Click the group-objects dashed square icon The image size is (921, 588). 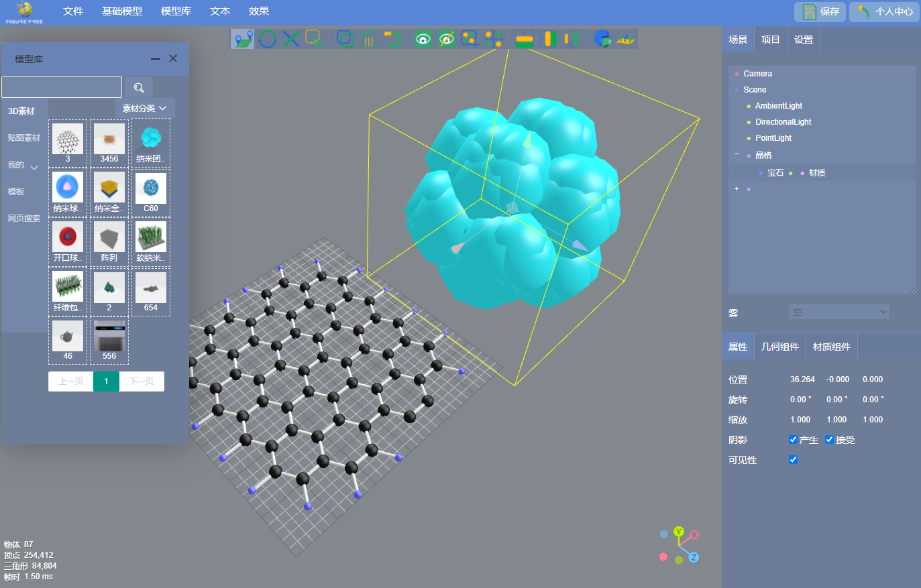pos(469,39)
